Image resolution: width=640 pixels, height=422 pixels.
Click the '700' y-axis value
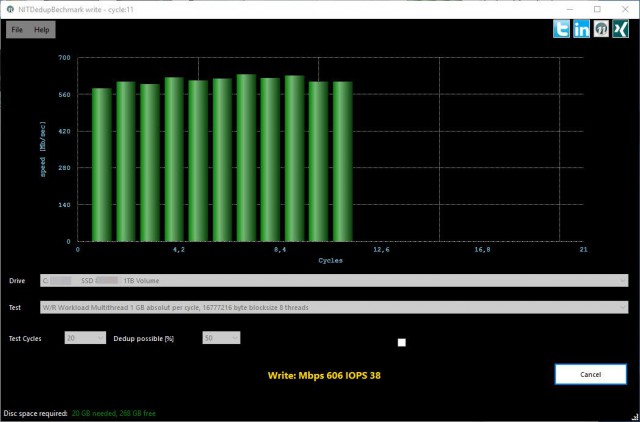(66, 58)
